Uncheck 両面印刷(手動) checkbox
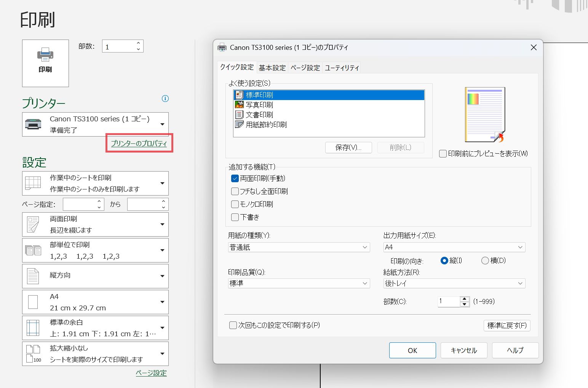This screenshot has height=388, width=588. point(235,178)
